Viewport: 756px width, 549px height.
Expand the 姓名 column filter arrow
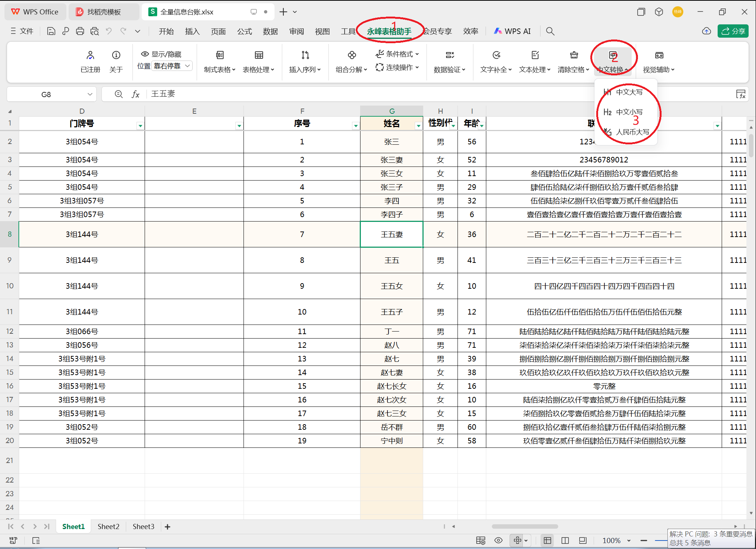pyautogui.click(x=418, y=126)
